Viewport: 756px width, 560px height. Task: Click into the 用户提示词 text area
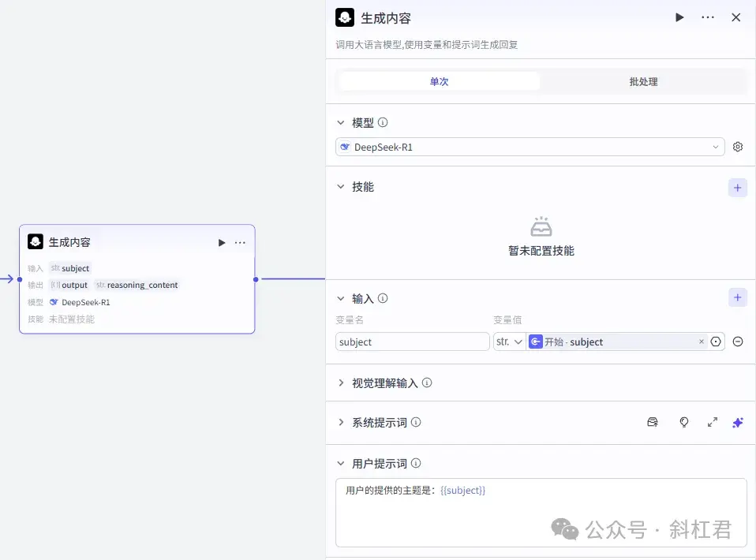tap(541, 513)
